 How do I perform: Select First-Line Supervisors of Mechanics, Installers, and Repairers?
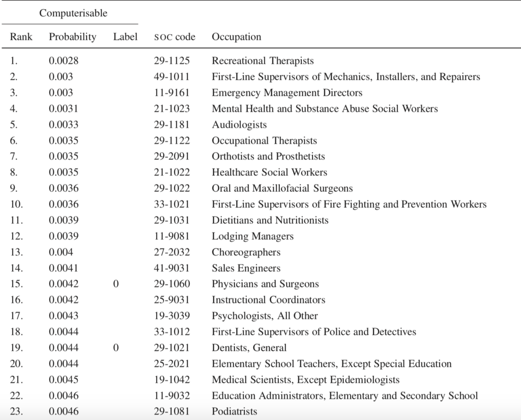(x=346, y=77)
